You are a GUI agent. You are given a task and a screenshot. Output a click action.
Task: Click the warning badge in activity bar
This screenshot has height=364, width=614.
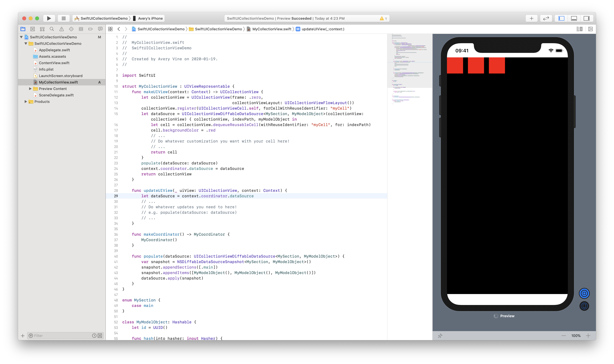pyautogui.click(x=383, y=18)
